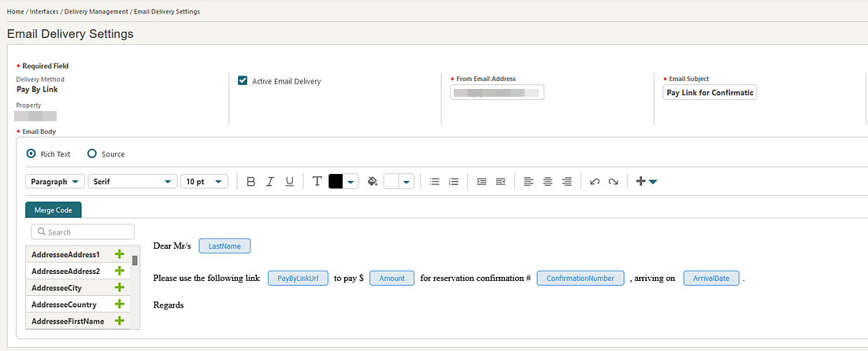Increase paragraph indent

[x=481, y=181]
